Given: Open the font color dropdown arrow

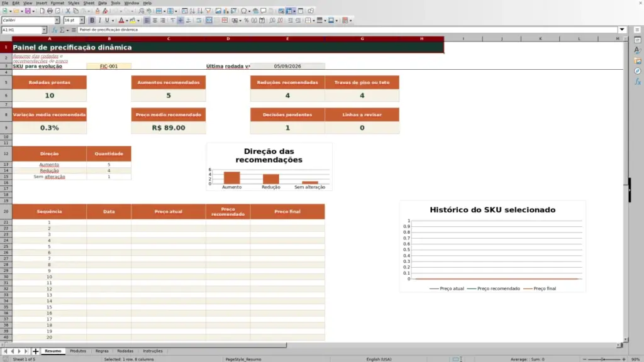Looking at the screenshot, I should coord(127,20).
